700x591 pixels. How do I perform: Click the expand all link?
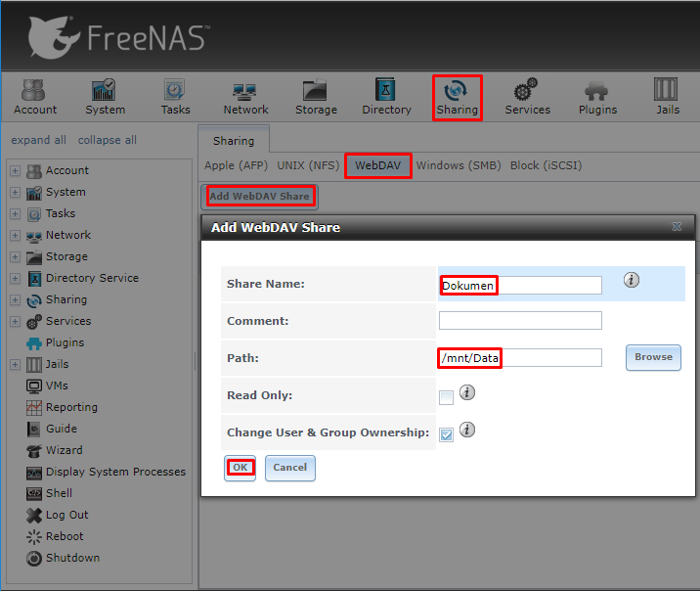38,140
